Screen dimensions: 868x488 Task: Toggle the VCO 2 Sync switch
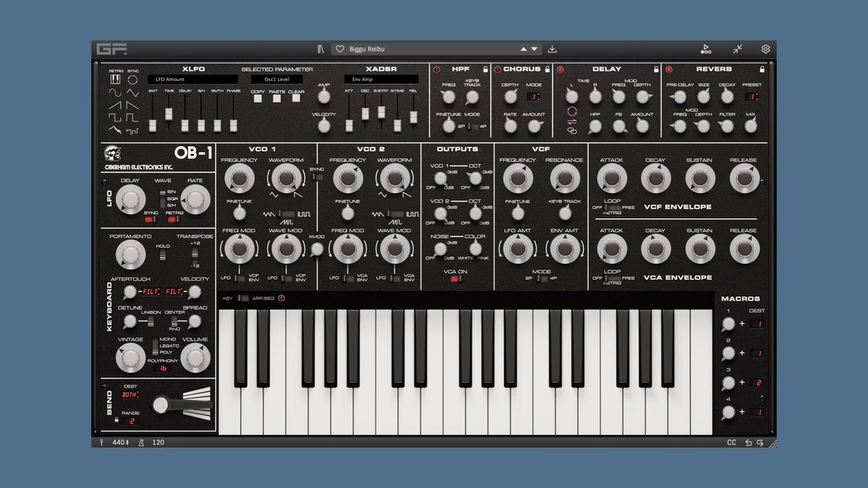[317, 176]
